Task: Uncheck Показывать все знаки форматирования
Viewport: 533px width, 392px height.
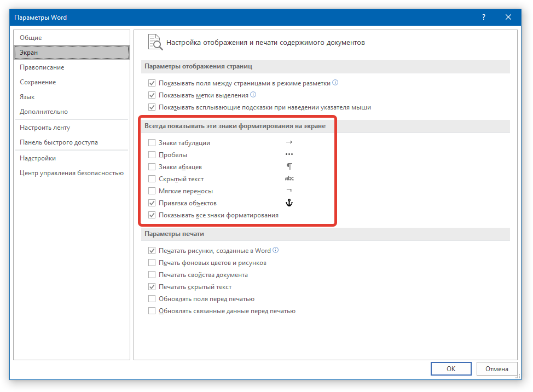Action: pos(152,215)
